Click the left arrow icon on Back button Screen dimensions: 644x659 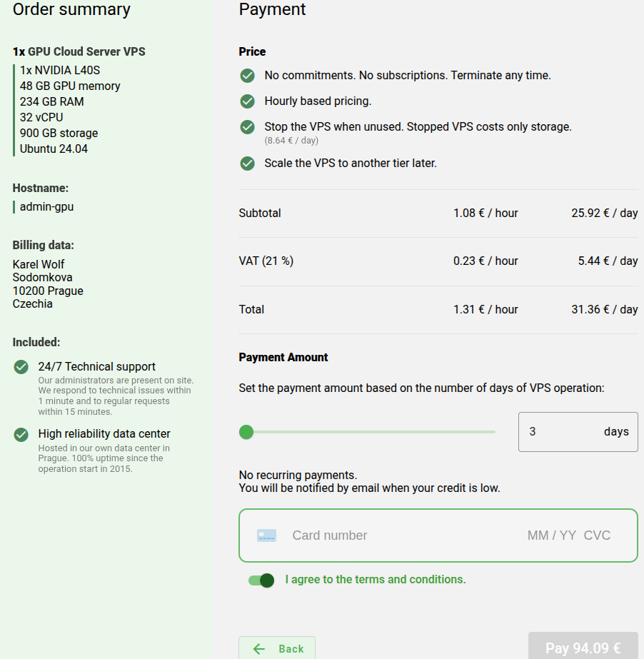point(259,649)
